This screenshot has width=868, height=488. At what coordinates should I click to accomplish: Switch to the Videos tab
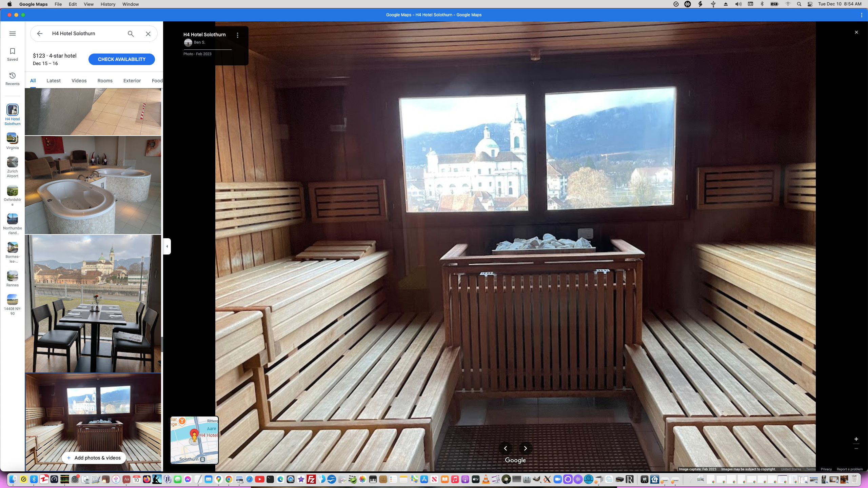(x=79, y=81)
